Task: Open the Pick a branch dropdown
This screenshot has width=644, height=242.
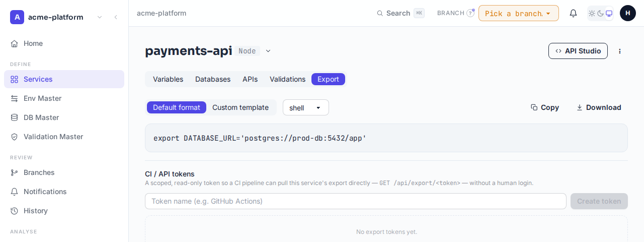Action: 519,13
